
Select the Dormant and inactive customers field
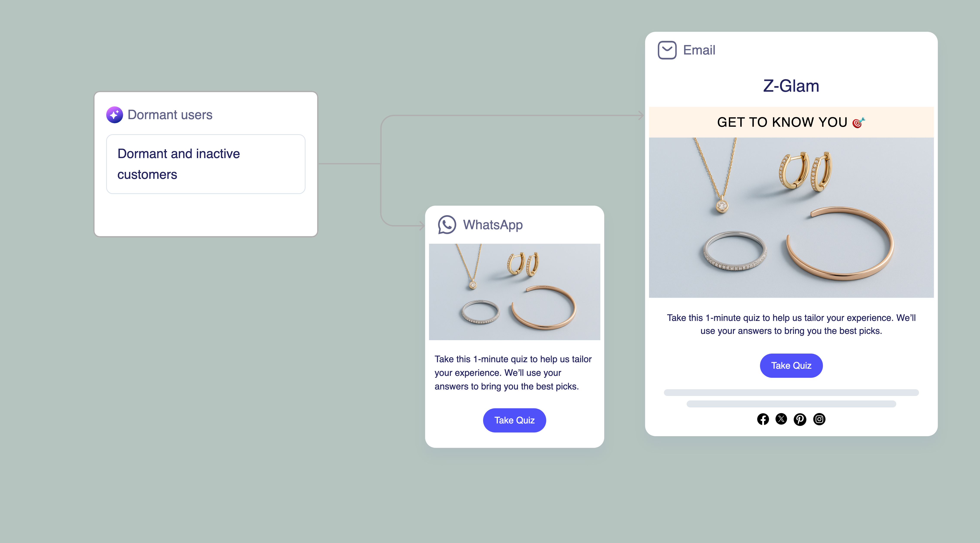tap(206, 164)
